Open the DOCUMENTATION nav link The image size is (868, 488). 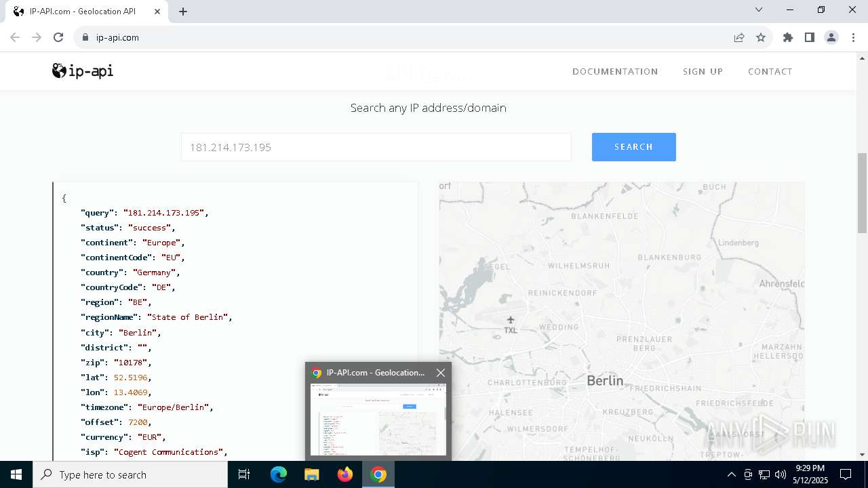point(615,71)
